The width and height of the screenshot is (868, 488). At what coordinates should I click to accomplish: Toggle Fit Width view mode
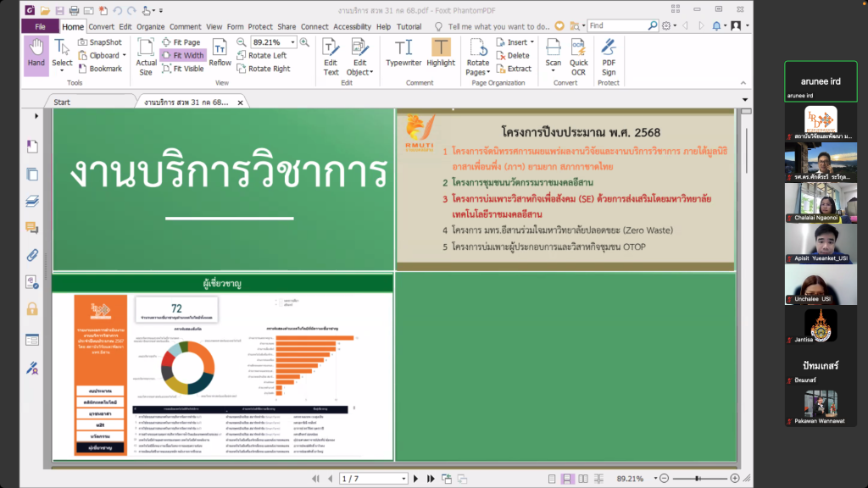pyautogui.click(x=181, y=55)
